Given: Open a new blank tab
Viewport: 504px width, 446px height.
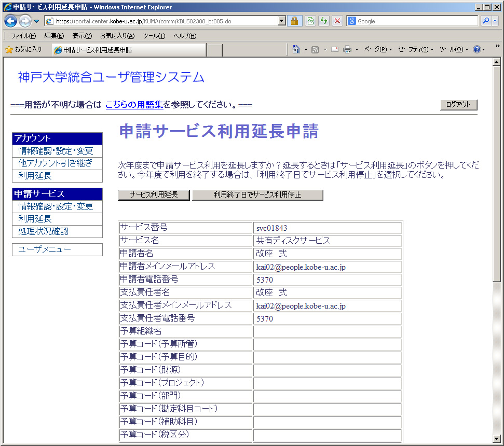Looking at the screenshot, I should tap(215, 50).
